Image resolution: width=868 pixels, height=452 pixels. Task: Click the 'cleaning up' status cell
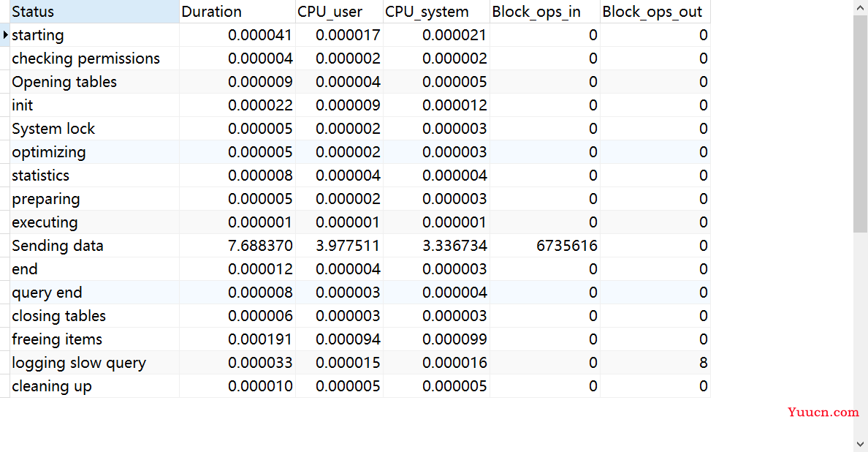tap(95, 386)
